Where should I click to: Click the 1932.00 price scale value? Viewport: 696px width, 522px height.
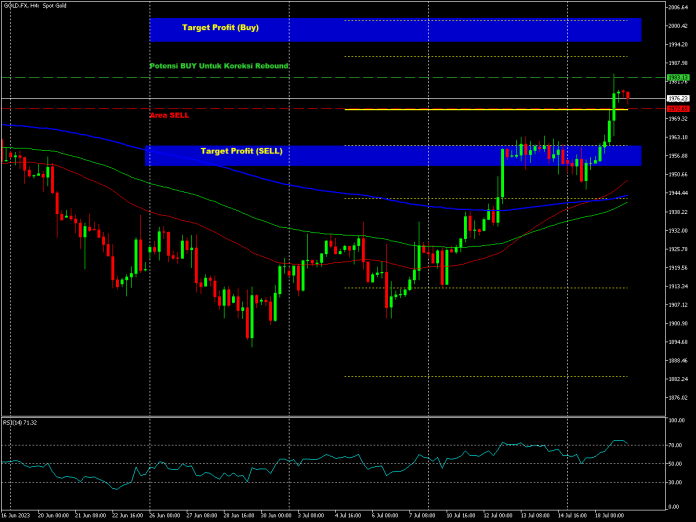pos(678,230)
